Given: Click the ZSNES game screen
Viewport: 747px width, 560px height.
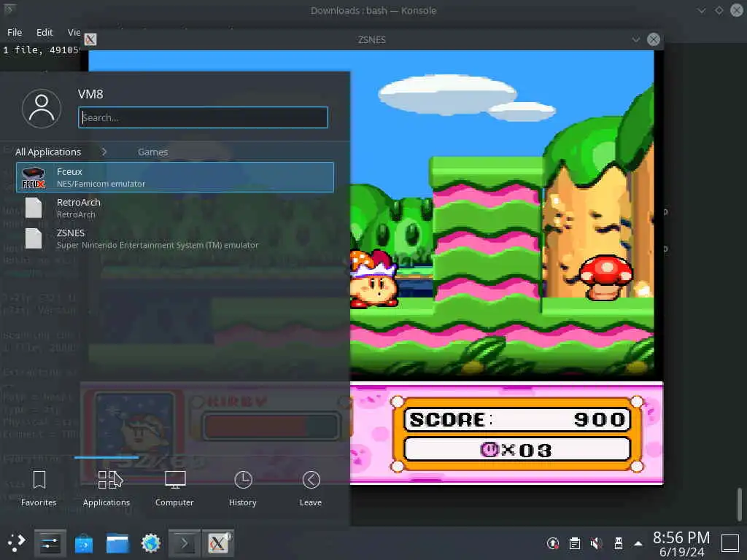Looking at the screenshot, I should (371, 267).
